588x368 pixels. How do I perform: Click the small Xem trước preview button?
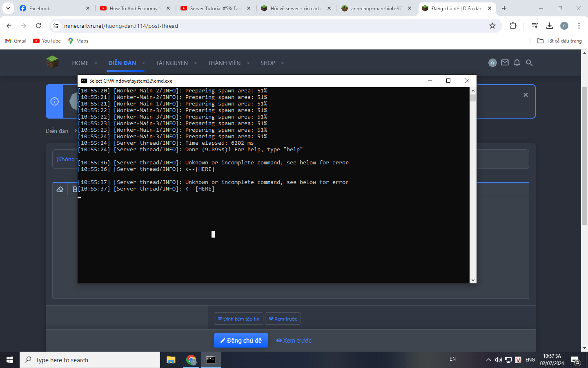coord(283,319)
